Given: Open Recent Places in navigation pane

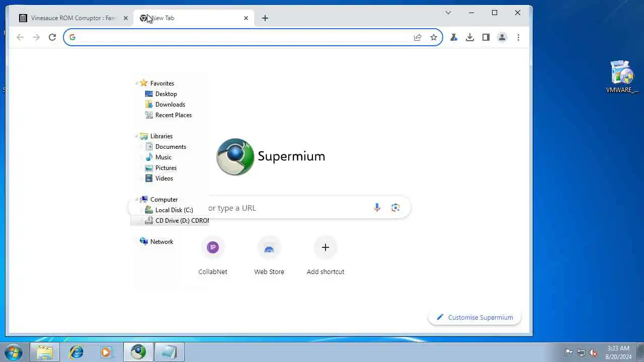Looking at the screenshot, I should (x=168, y=115).
